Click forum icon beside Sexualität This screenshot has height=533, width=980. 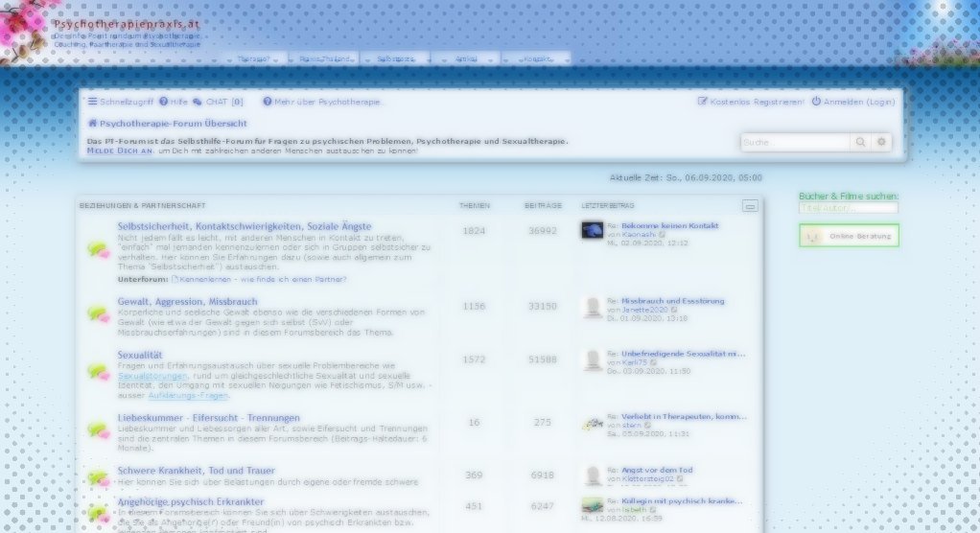(98, 369)
